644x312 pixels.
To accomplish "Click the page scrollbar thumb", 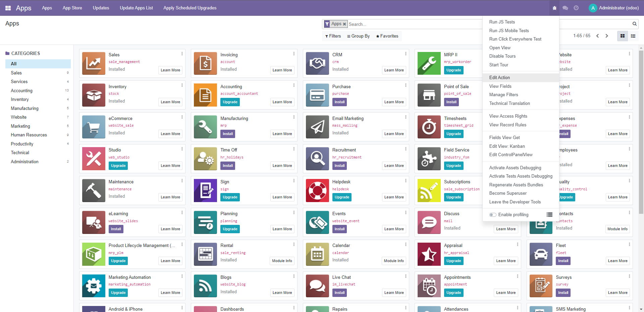I will [641, 132].
